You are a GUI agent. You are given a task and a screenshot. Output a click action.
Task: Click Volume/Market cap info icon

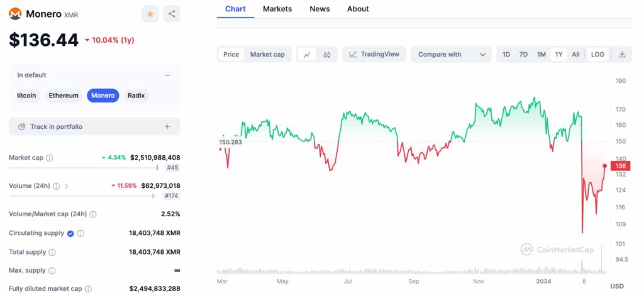tap(93, 214)
